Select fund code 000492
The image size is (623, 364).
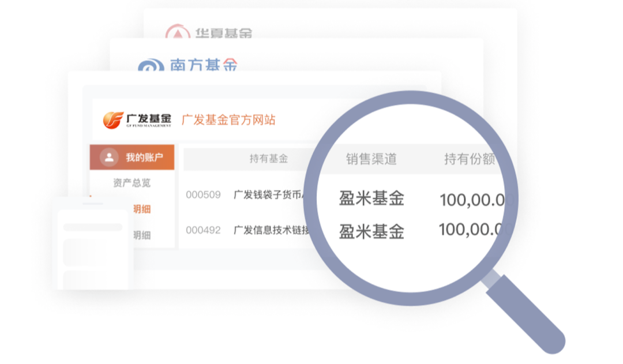(x=203, y=230)
